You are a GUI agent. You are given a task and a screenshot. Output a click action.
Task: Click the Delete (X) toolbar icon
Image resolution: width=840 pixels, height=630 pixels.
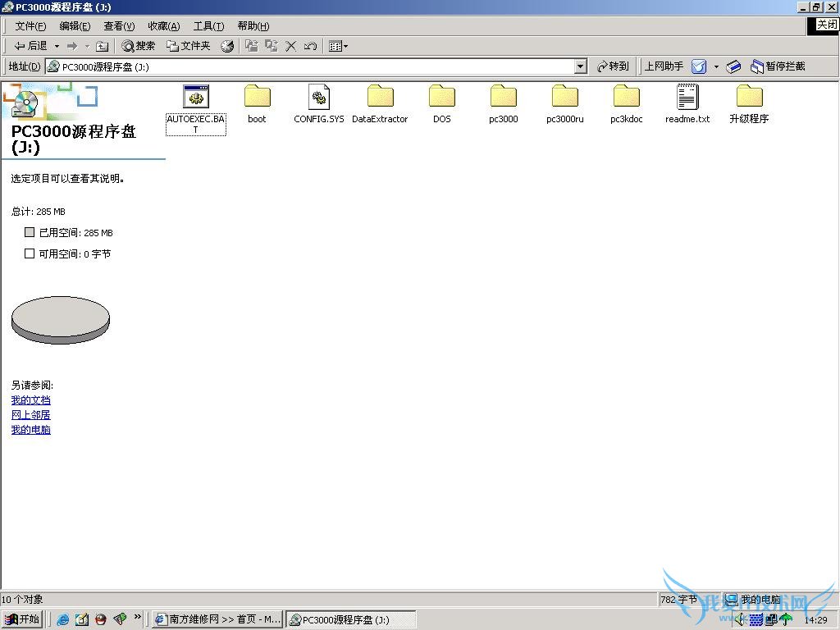point(290,46)
